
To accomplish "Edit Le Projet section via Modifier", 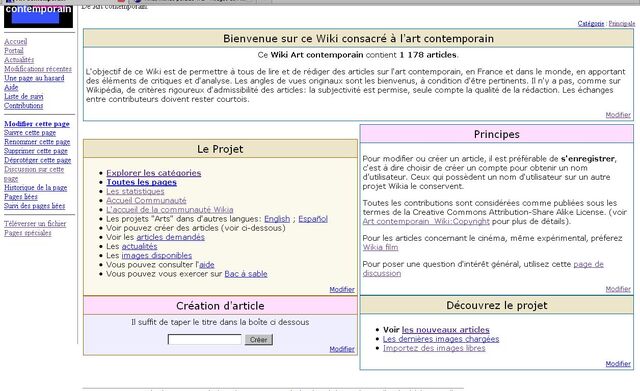I will pyautogui.click(x=342, y=289).
